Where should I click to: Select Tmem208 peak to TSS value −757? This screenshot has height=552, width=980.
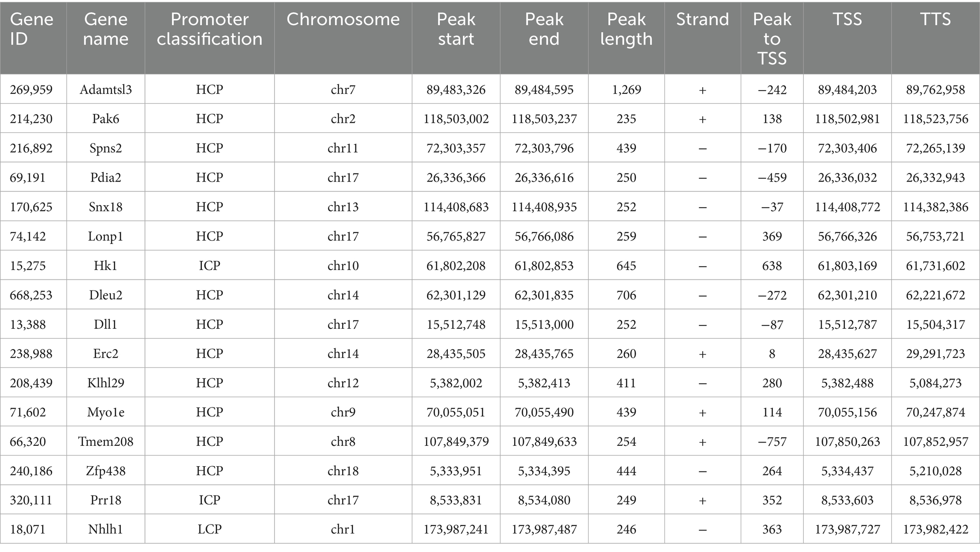pos(772,442)
